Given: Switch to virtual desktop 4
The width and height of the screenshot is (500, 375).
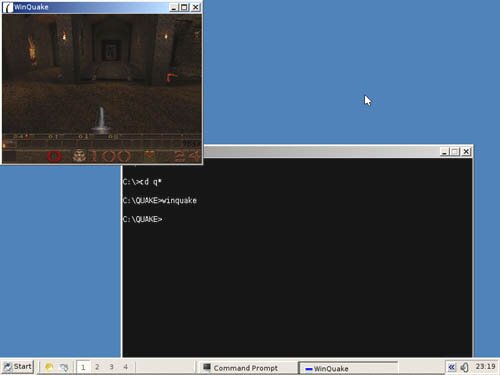Looking at the screenshot, I should coord(126,367).
